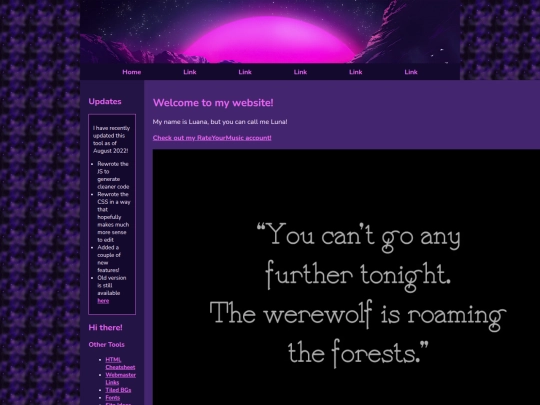Open the HTML Cheatsheet link
Screen dimensions: 540x405
coord(120,363)
